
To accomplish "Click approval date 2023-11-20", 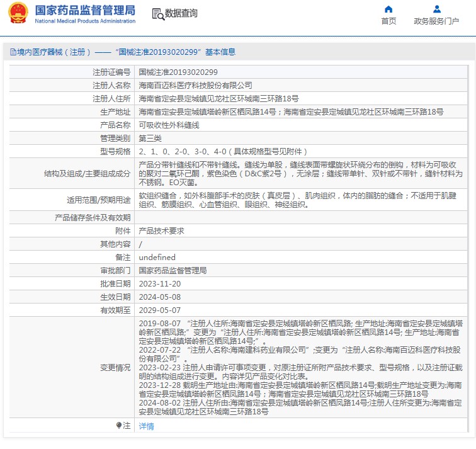I will tap(160, 283).
